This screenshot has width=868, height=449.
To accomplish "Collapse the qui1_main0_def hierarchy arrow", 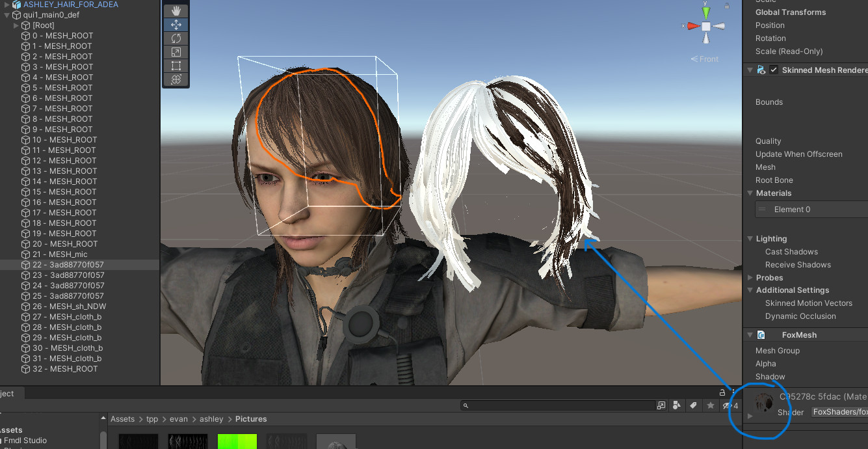I will pyautogui.click(x=7, y=15).
